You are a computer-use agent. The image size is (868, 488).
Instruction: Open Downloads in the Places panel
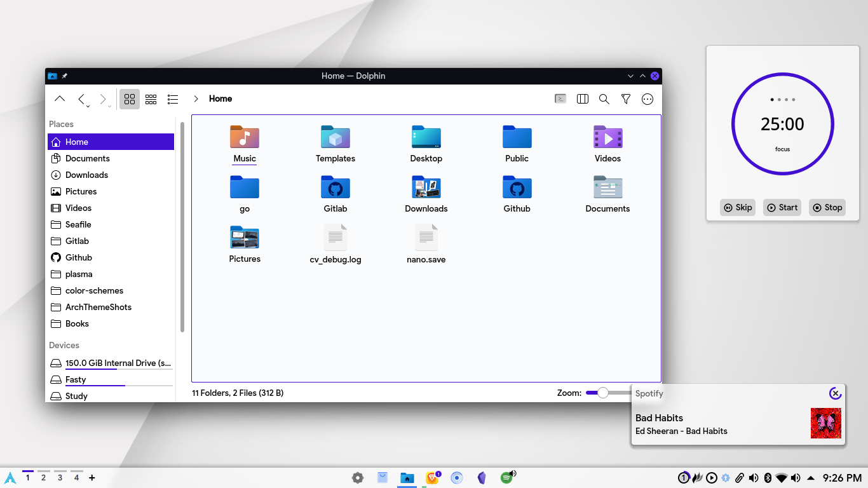click(x=111, y=175)
